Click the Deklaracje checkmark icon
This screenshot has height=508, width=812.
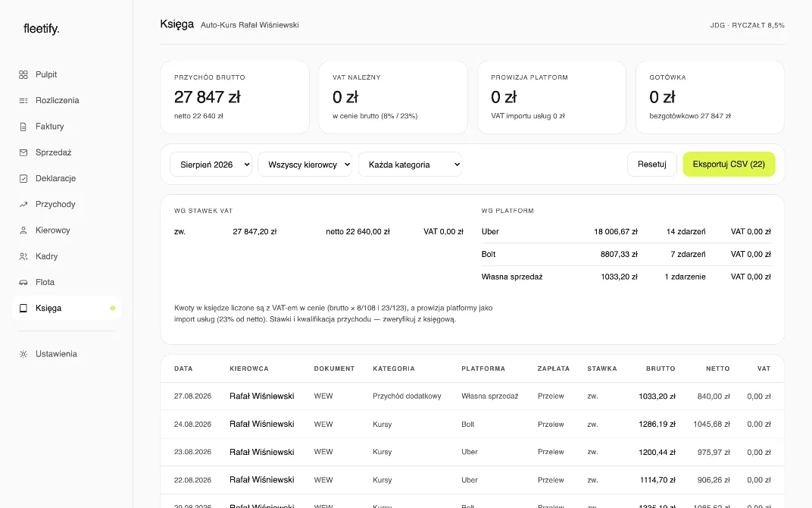tap(23, 178)
